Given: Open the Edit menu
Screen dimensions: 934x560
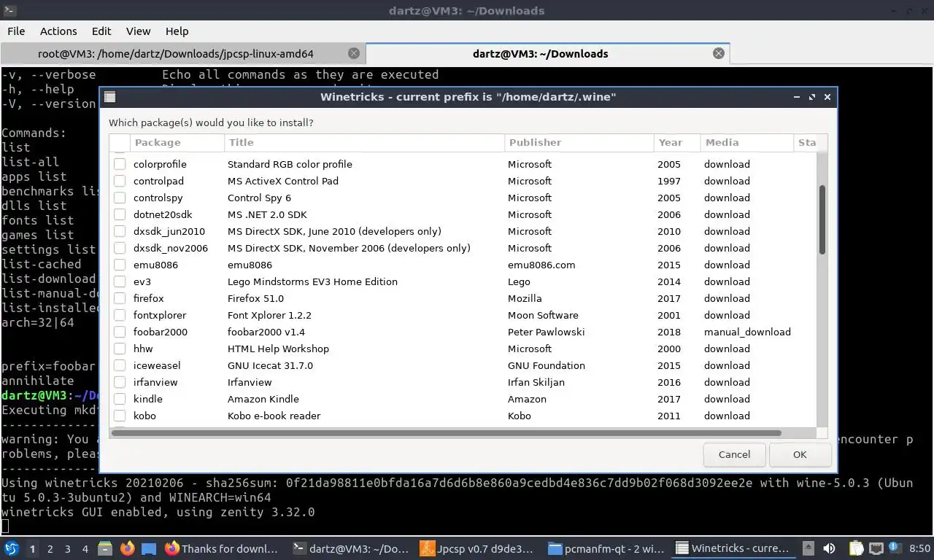Looking at the screenshot, I should coord(101,31).
